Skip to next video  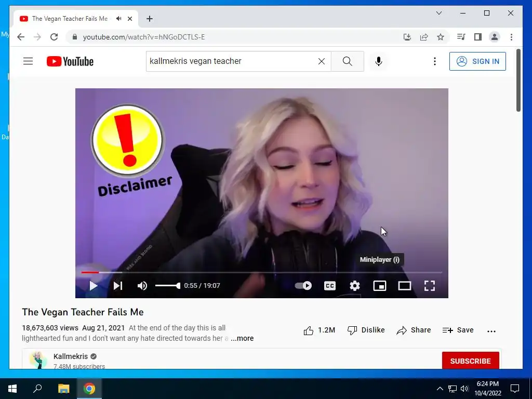[x=118, y=286]
